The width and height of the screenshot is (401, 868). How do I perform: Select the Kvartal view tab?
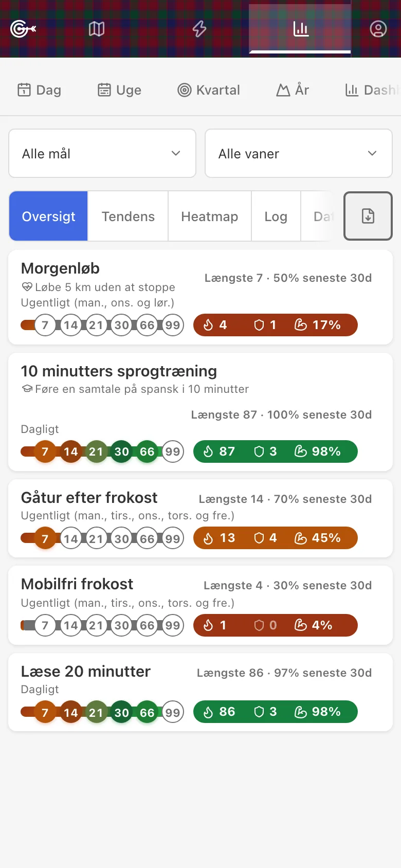pyautogui.click(x=209, y=90)
